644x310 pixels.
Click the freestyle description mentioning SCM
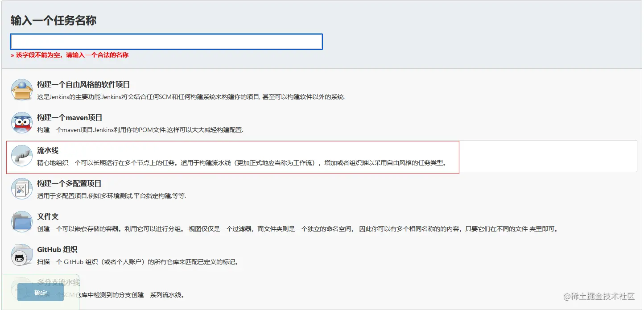(191, 97)
